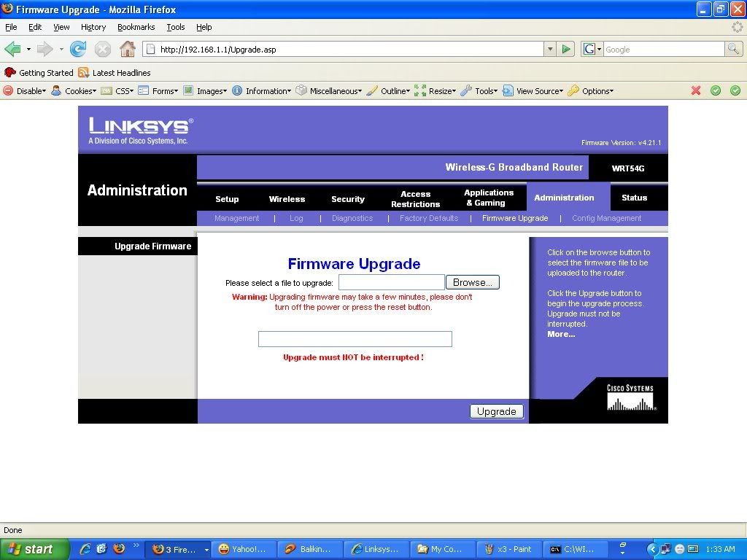
Task: Open the History menu
Action: [x=93, y=27]
